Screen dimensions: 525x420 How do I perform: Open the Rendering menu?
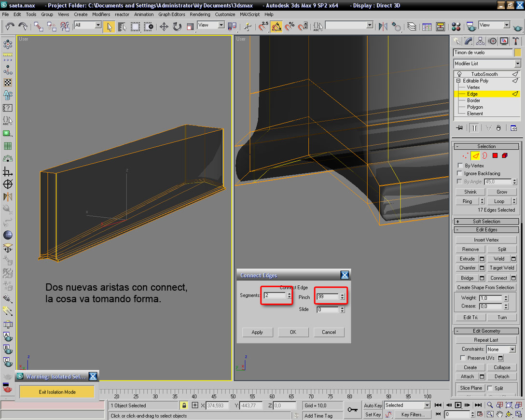(200, 14)
